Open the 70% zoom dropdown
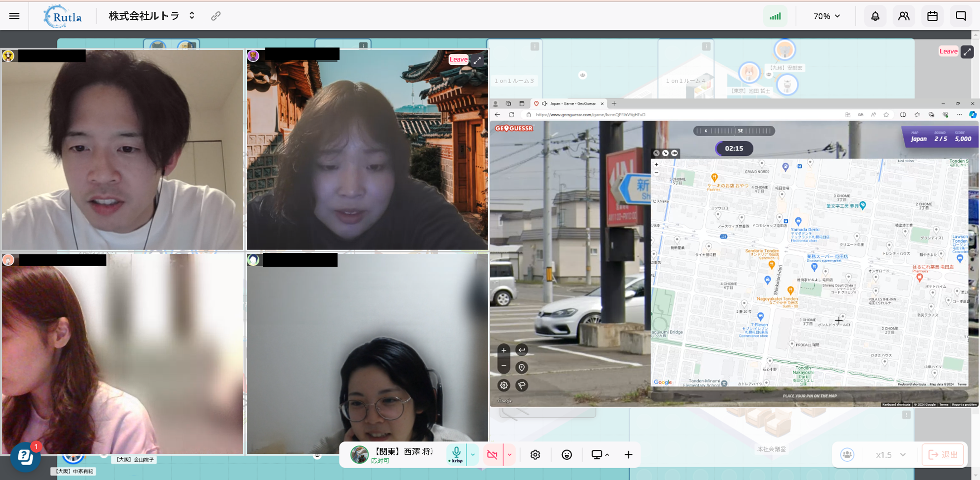Image resolution: width=980 pixels, height=480 pixels. tap(827, 16)
